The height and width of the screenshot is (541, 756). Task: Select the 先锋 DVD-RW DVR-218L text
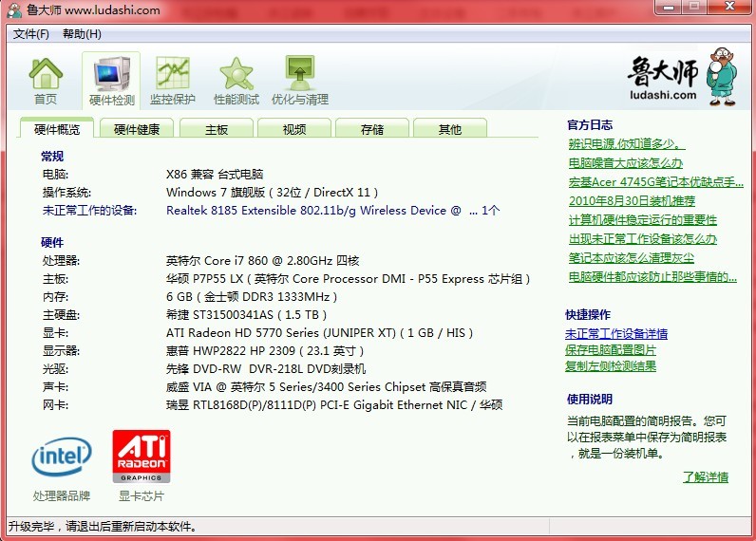pos(266,369)
